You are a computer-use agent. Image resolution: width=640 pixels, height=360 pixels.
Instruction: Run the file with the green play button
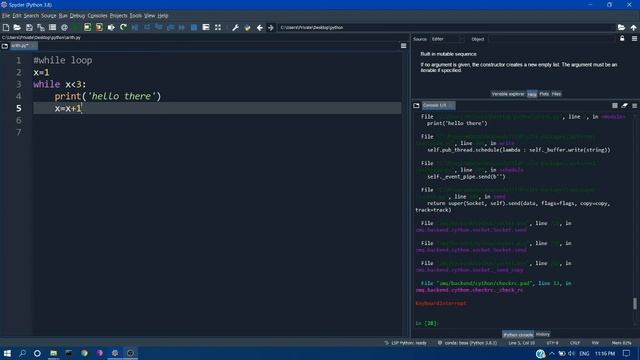click(x=76, y=27)
